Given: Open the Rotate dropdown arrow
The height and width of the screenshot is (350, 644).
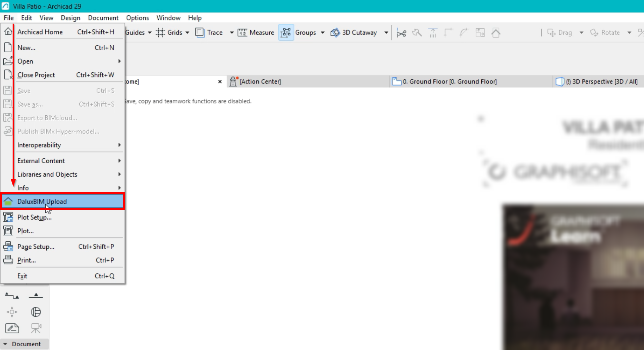Looking at the screenshot, I should coord(630,33).
